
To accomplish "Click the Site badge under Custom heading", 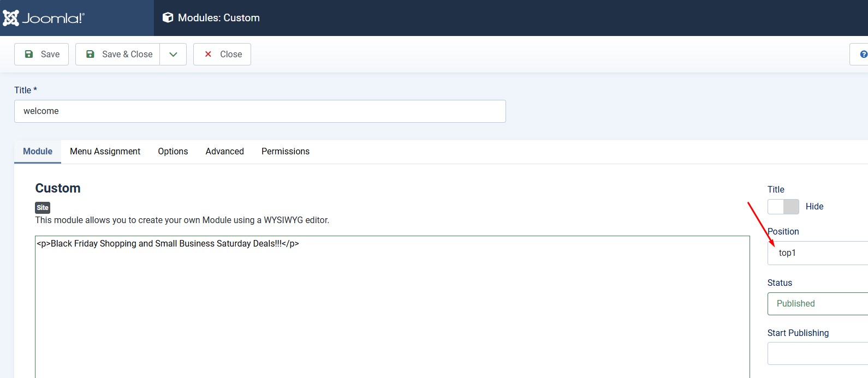I will 43,208.
